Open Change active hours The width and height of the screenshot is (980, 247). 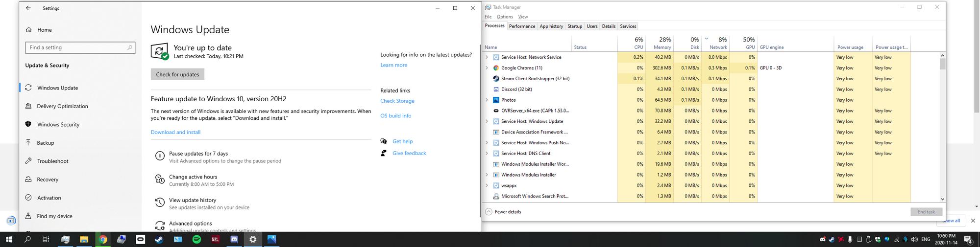193,177
